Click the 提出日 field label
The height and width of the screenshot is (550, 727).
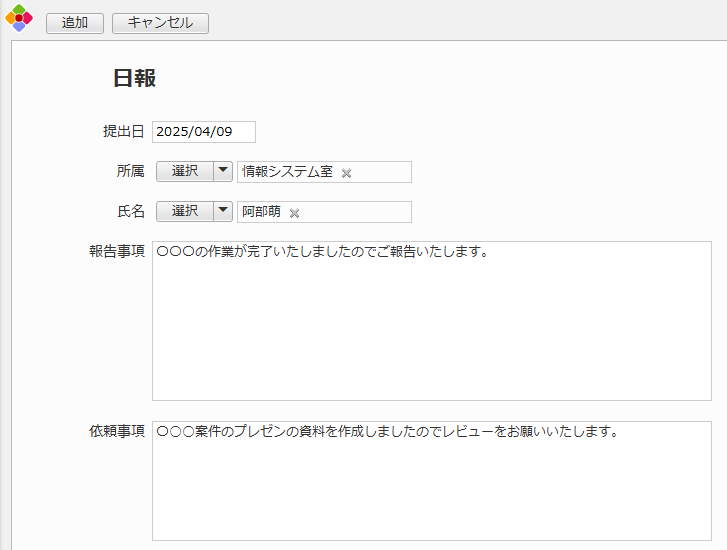124,132
